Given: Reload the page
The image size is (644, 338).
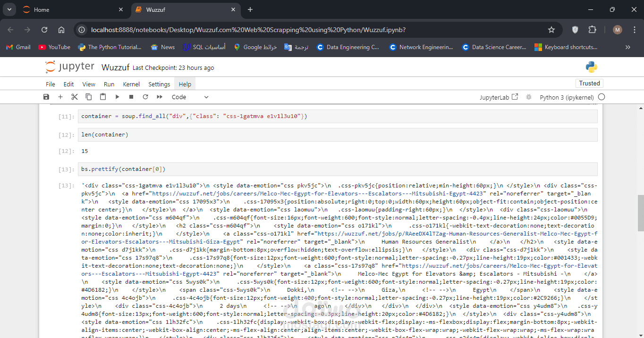Looking at the screenshot, I should (x=44, y=30).
